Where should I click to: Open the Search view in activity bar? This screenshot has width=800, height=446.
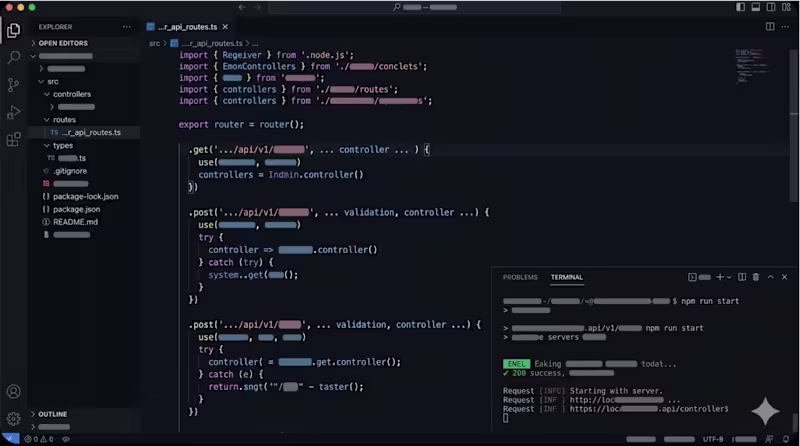coord(14,57)
